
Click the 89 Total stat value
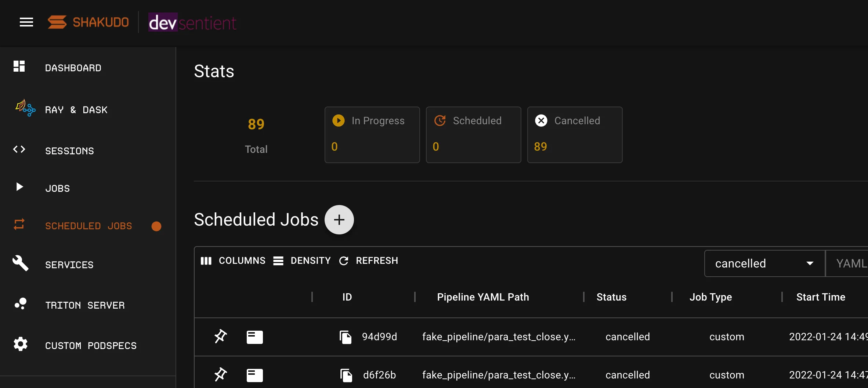tap(256, 124)
